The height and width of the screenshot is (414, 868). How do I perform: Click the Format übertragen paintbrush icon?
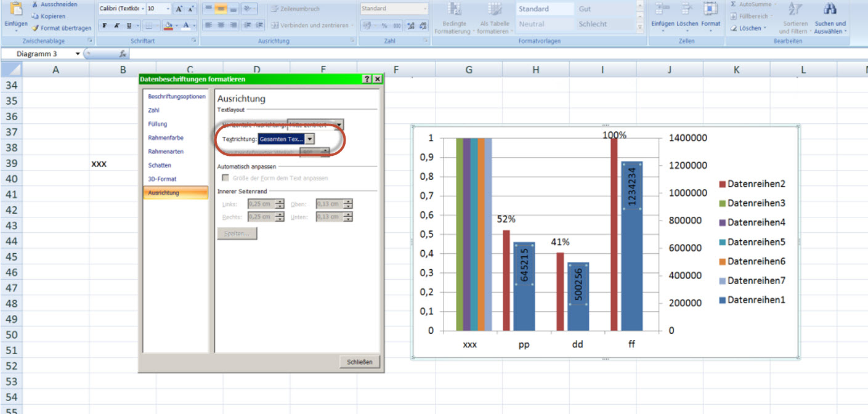click(x=36, y=28)
